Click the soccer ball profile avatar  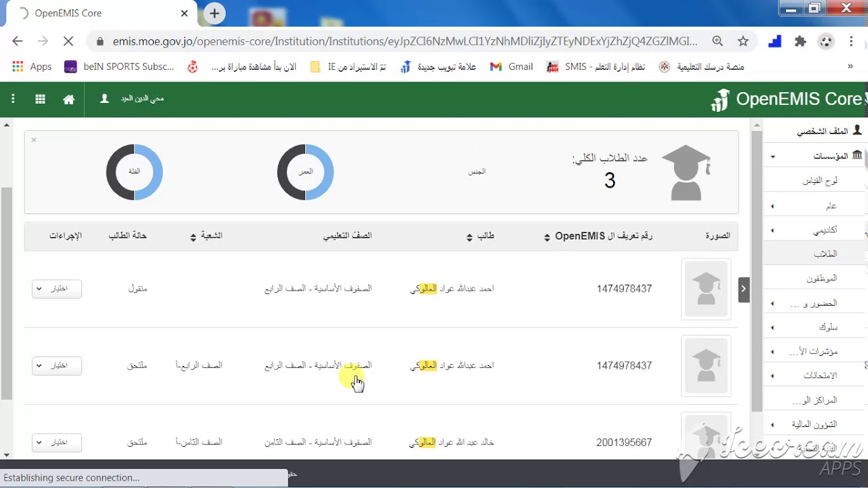(826, 41)
